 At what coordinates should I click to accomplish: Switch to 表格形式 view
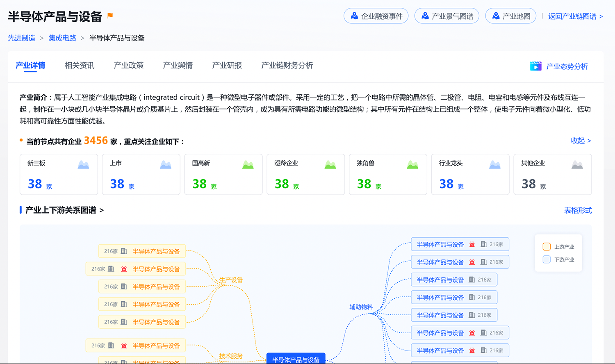point(578,210)
